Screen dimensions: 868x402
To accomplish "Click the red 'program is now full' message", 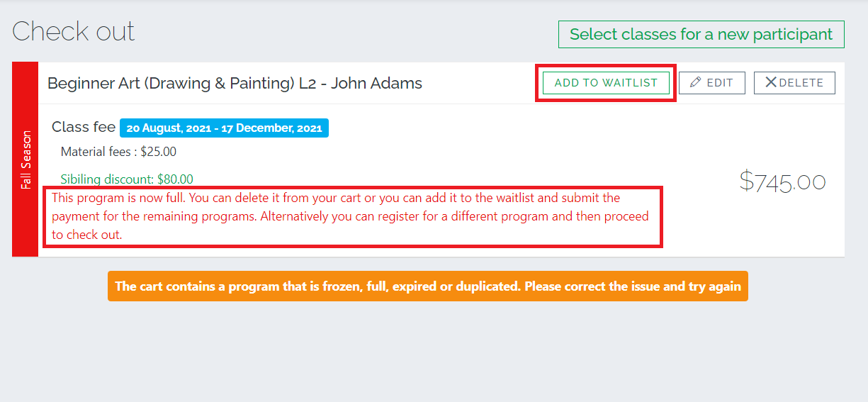I will (x=351, y=216).
